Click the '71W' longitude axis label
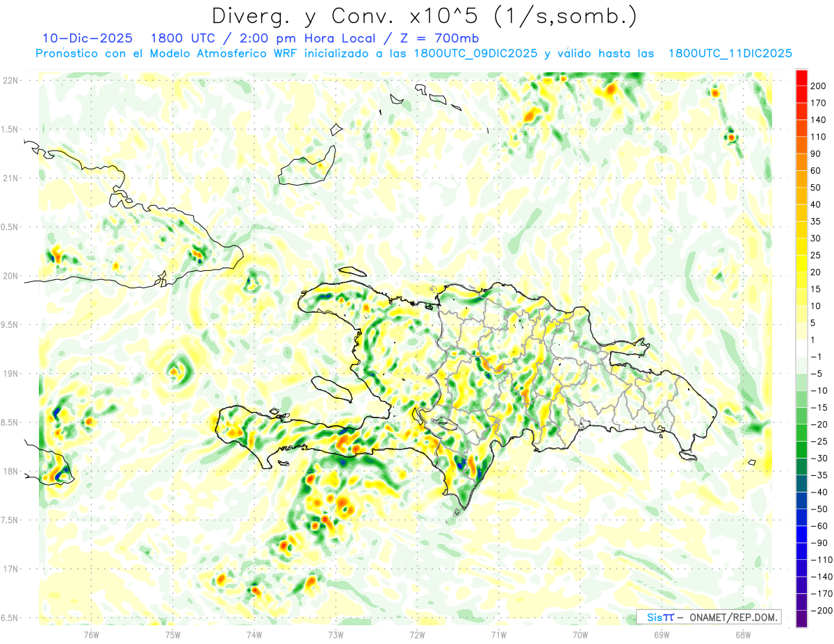 (498, 634)
